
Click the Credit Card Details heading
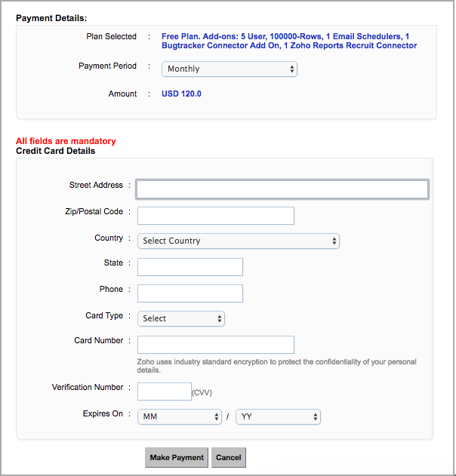click(56, 151)
